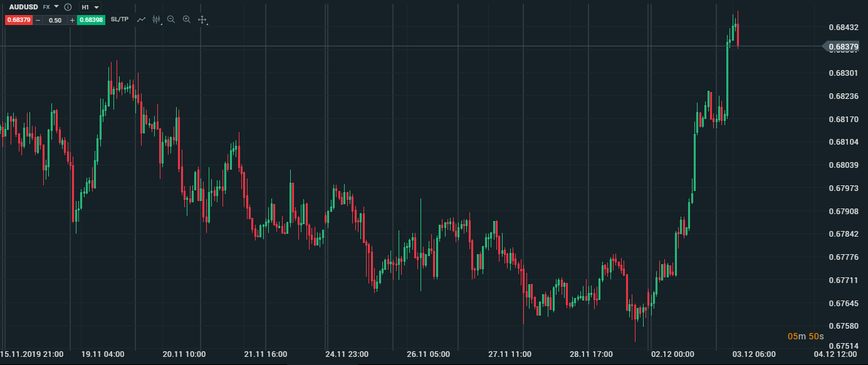Click the red sell price 0.68379
The width and height of the screenshot is (868, 365).
pyautogui.click(x=18, y=20)
